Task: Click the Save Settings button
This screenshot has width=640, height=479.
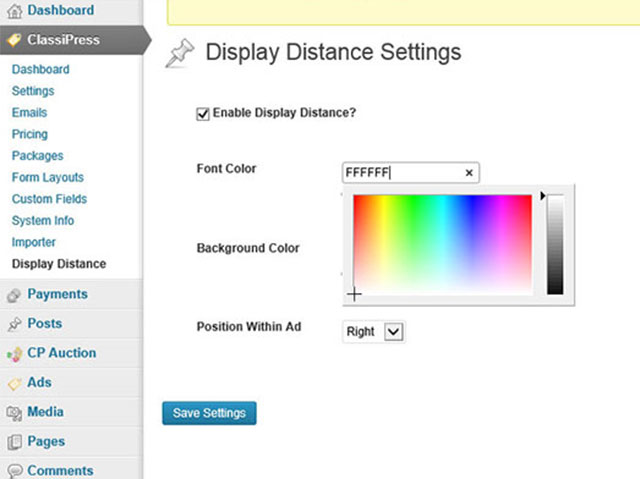Action: 209,413
